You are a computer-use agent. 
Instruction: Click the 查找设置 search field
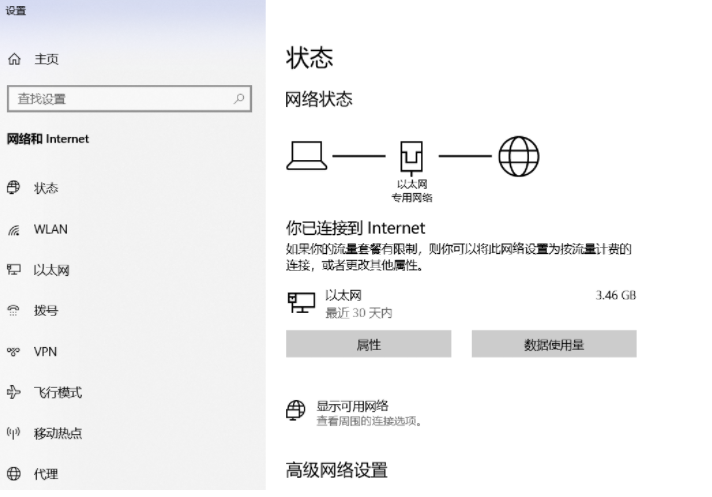[129, 98]
